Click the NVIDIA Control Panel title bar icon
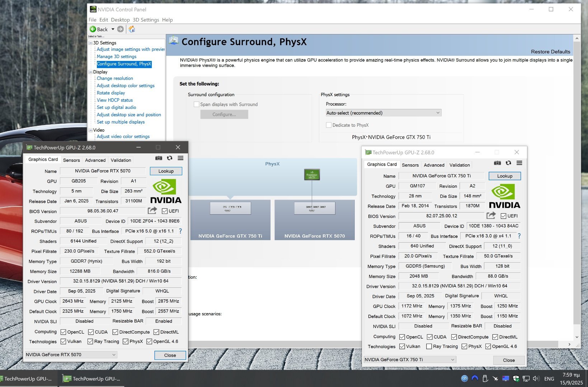 (x=93, y=9)
